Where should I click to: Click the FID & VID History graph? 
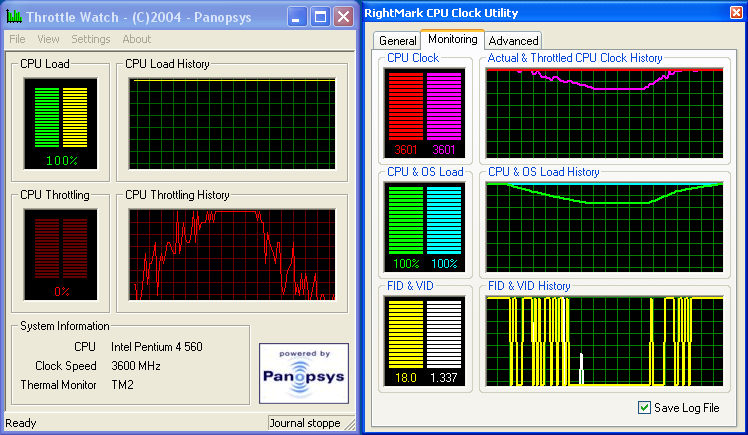[604, 341]
